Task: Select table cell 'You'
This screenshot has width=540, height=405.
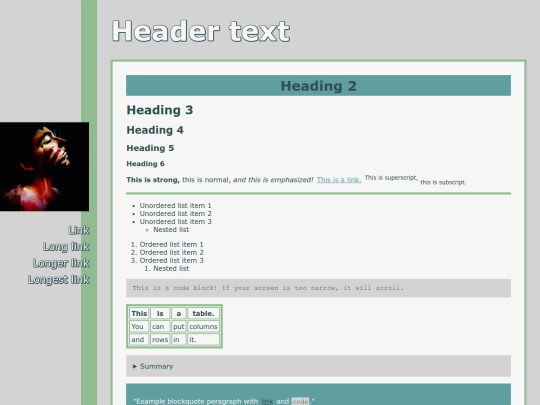Action: (139, 326)
